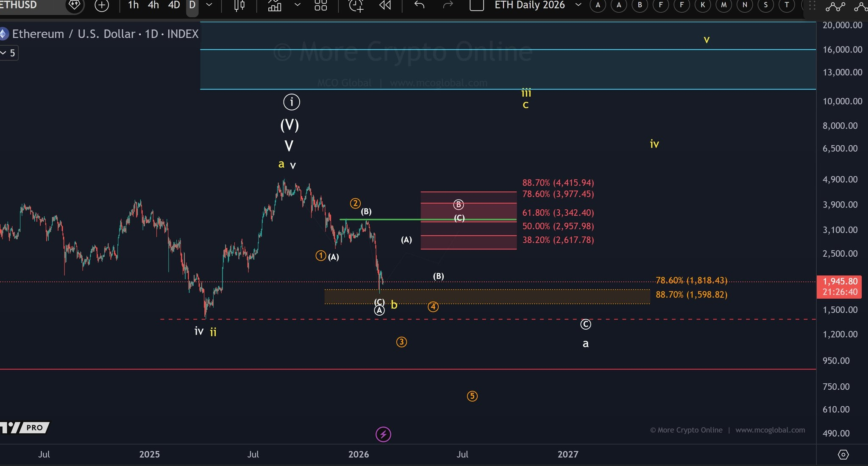Click the redo arrow icon

click(x=448, y=6)
